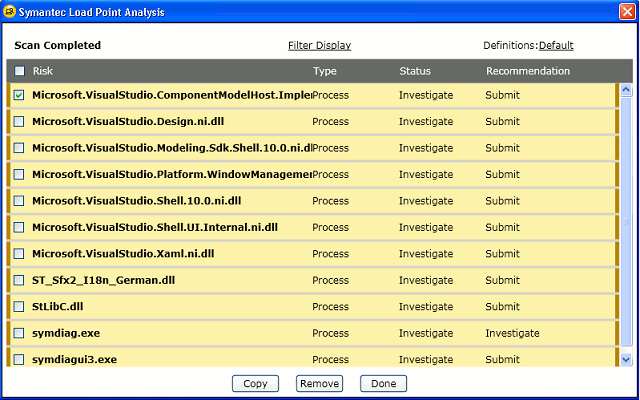The image size is (640, 400).
Task: Click the scrollbar up arrow
Action: pyautogui.click(x=627, y=90)
